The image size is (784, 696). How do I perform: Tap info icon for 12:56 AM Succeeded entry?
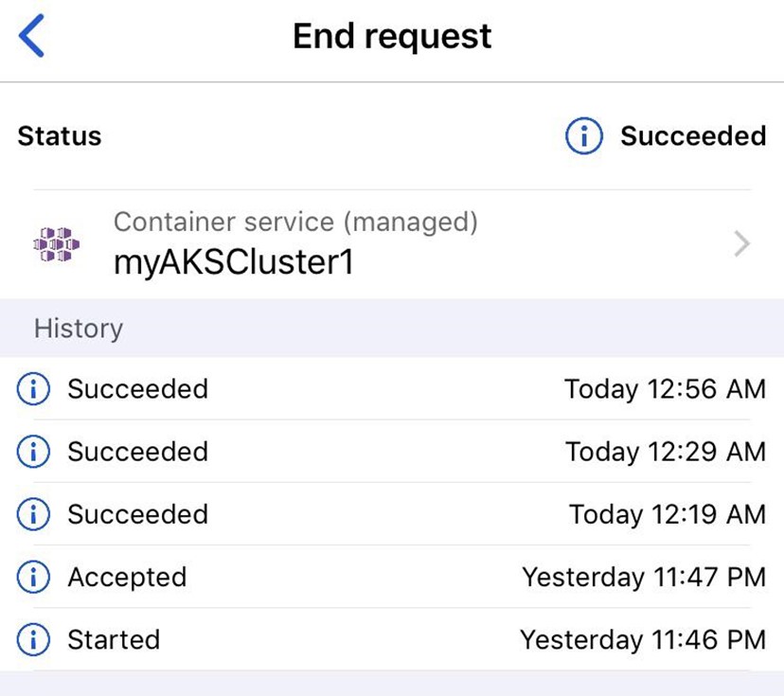[x=33, y=388]
